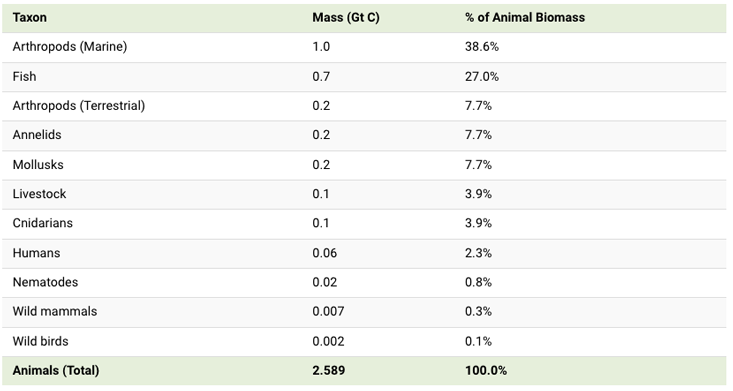This screenshot has width=733, height=391.
Task: Select the Annelids row label
Action: click(37, 135)
